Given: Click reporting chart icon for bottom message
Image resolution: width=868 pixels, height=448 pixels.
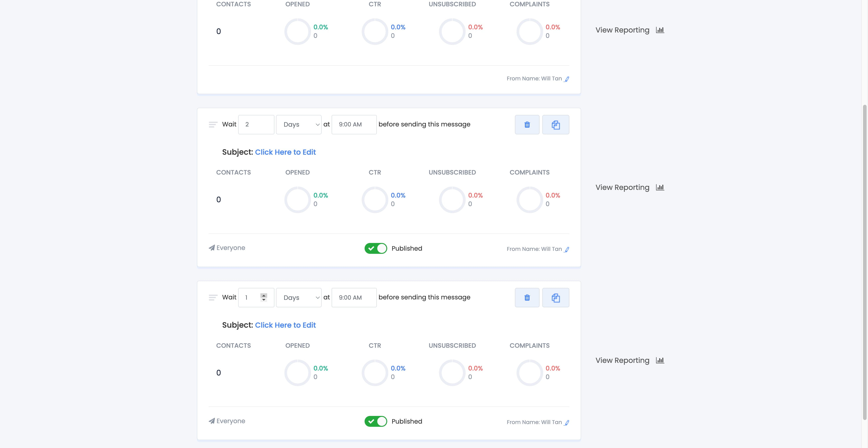Looking at the screenshot, I should point(660,360).
